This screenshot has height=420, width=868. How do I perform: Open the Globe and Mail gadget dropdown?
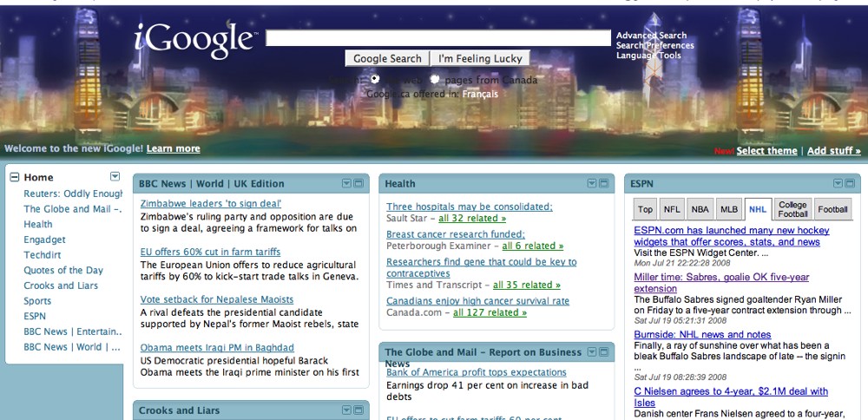point(592,352)
